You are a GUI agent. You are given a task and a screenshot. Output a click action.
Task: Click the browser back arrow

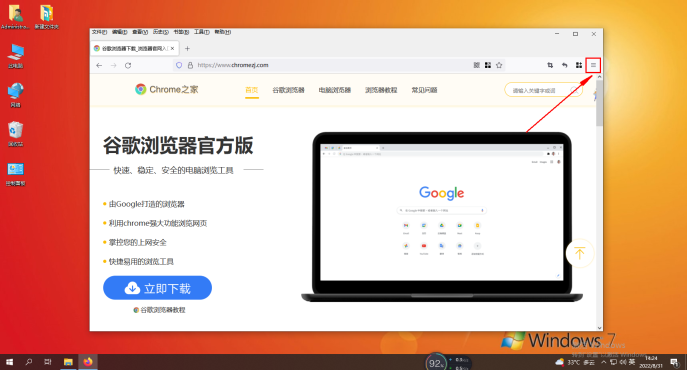(99, 65)
